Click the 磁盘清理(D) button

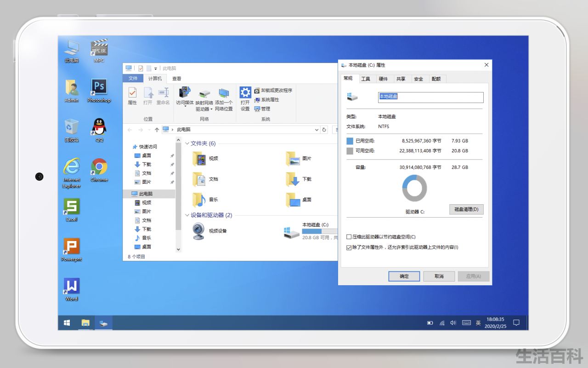click(466, 209)
